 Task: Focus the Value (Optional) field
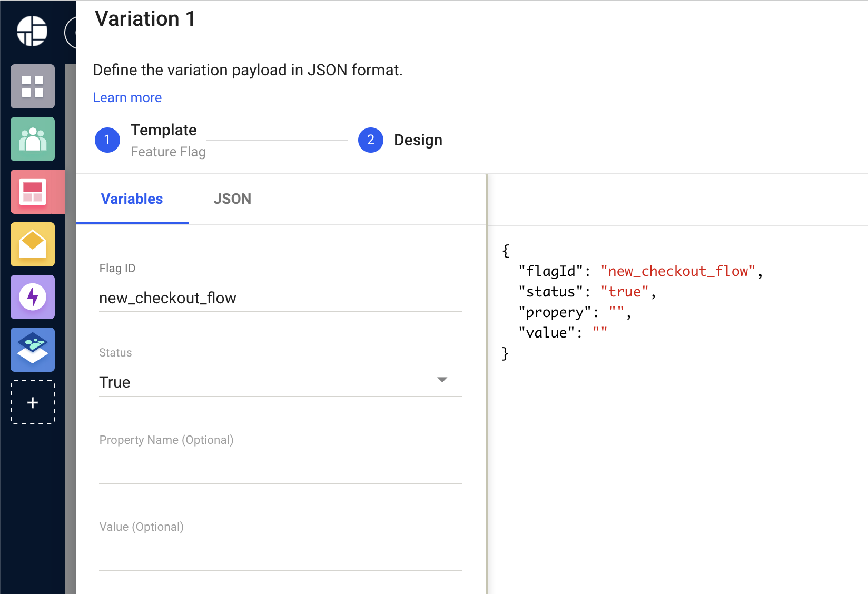click(280, 556)
